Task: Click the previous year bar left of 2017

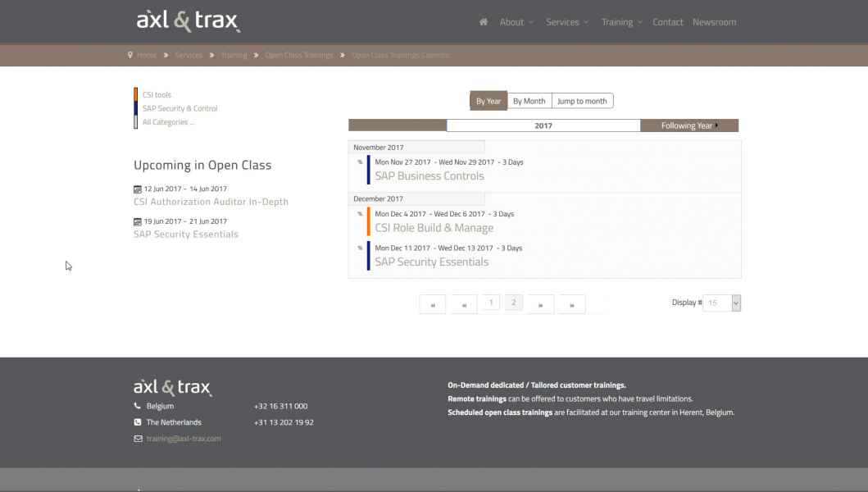Action: (398, 125)
